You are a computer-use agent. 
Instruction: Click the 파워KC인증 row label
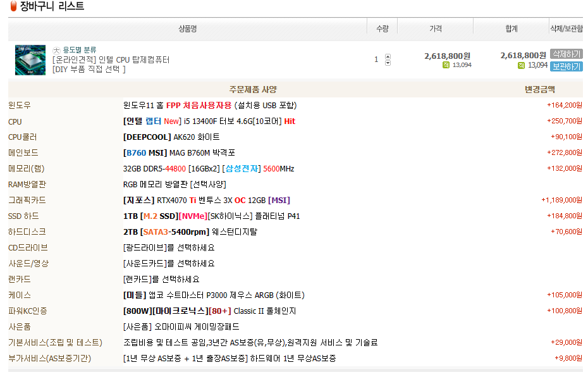[28, 311]
